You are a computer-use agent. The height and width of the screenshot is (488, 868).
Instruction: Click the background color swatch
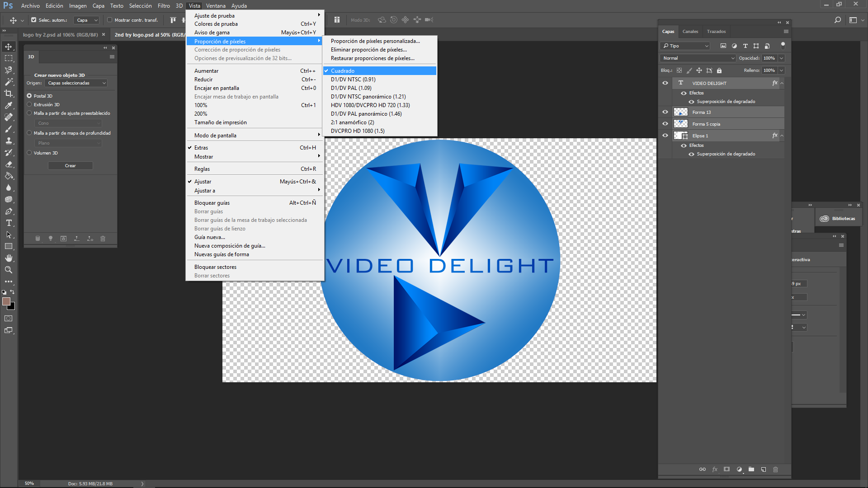(x=12, y=307)
